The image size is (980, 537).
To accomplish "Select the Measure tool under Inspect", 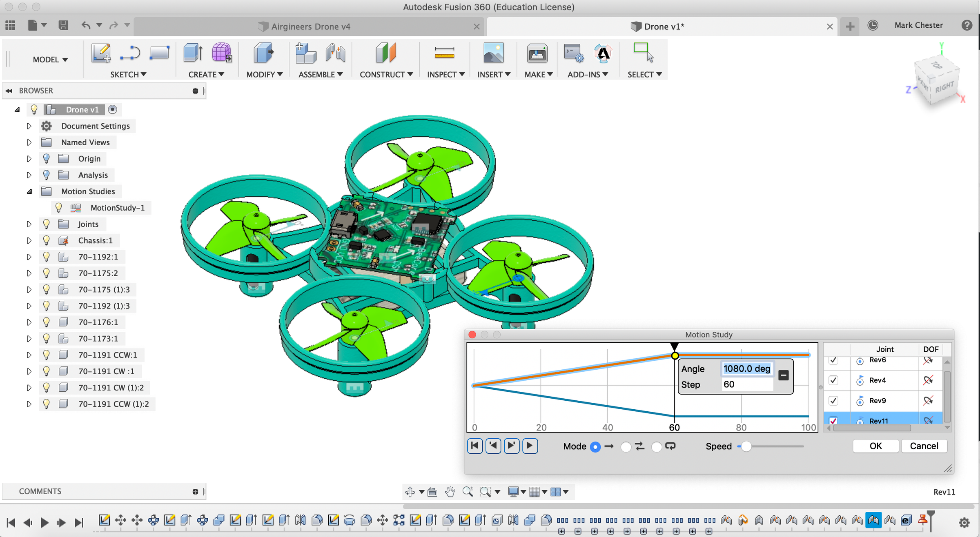I will click(445, 53).
